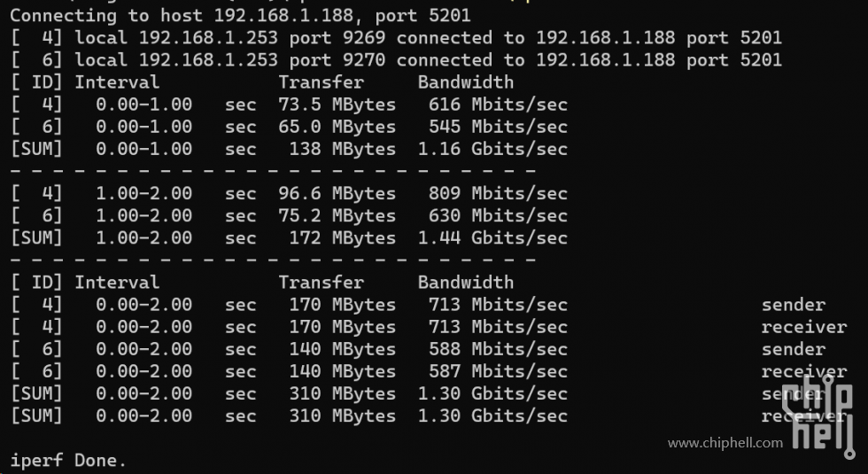Click the second Interval column header
The image size is (868, 474).
pyautogui.click(x=117, y=283)
